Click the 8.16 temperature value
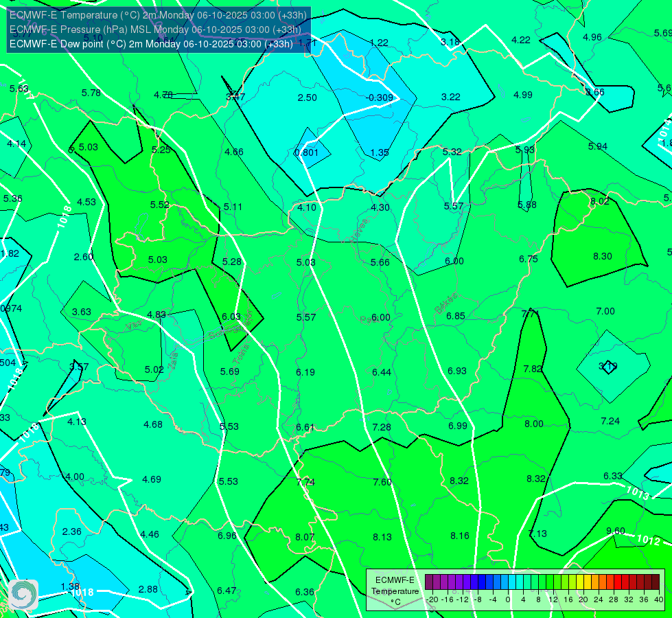Viewport: 672px width, 618px height. 460,535
